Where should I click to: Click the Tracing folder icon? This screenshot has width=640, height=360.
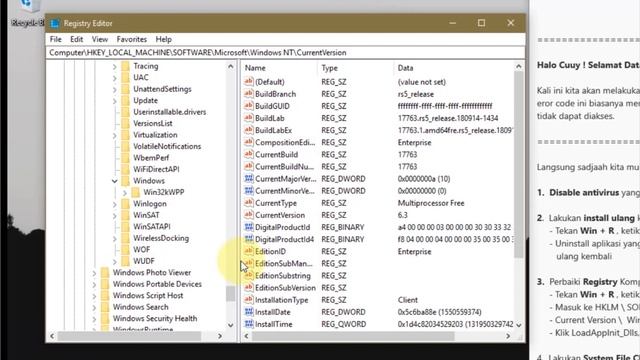coord(126,66)
